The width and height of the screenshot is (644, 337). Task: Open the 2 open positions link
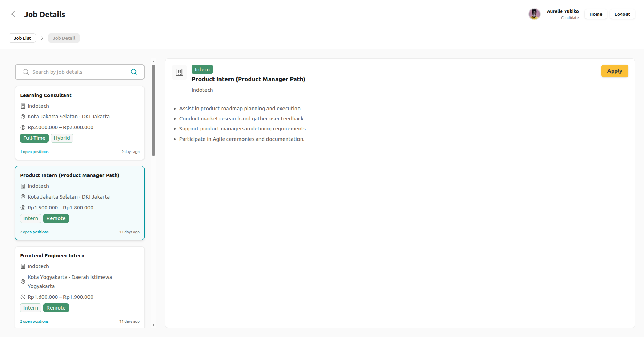click(x=34, y=232)
